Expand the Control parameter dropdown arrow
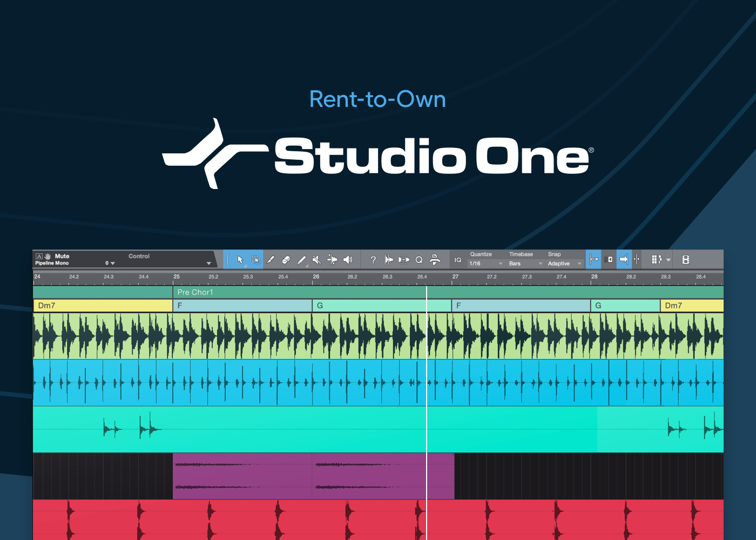This screenshot has width=756, height=540. pyautogui.click(x=209, y=264)
